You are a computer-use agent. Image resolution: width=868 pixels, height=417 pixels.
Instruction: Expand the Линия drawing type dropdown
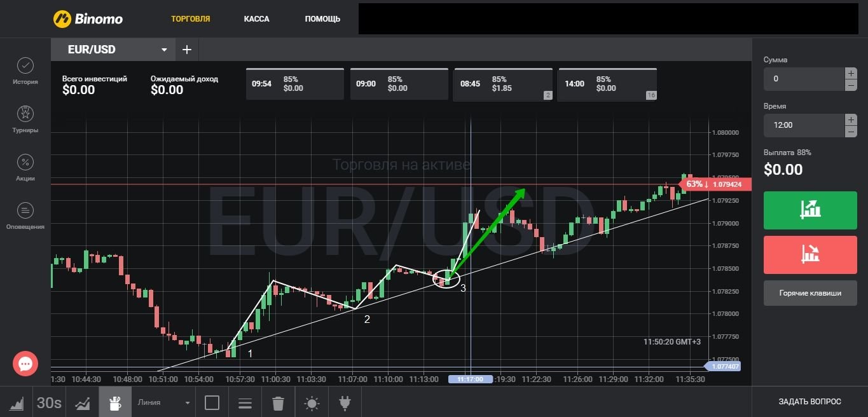pyautogui.click(x=164, y=403)
